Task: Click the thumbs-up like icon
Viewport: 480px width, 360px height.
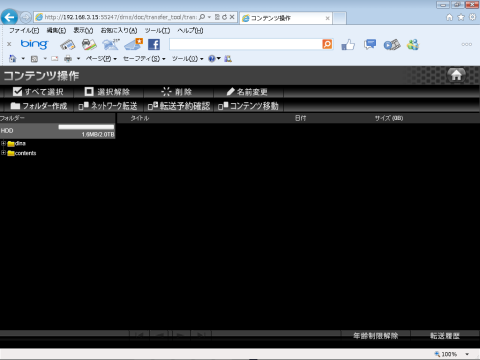Action: (348, 44)
